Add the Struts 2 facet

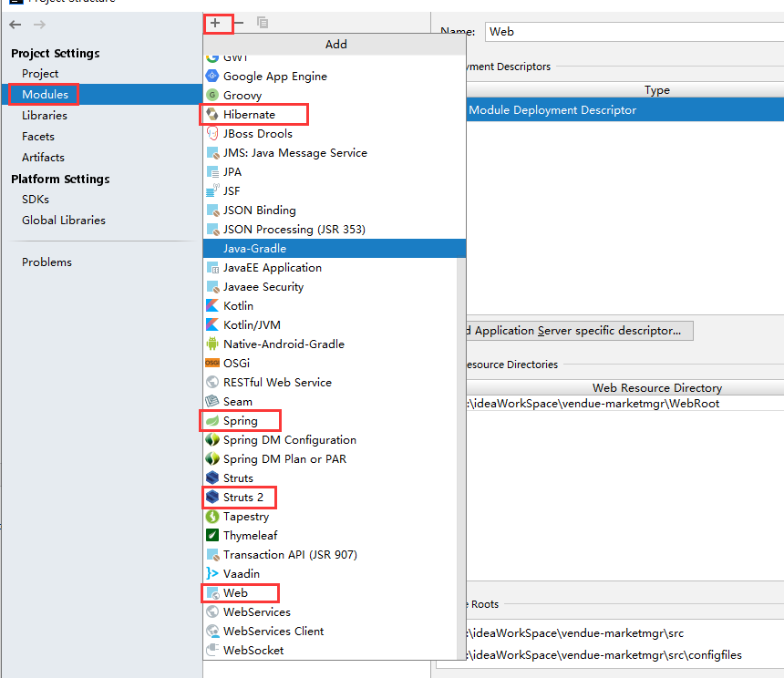[x=330, y=498]
